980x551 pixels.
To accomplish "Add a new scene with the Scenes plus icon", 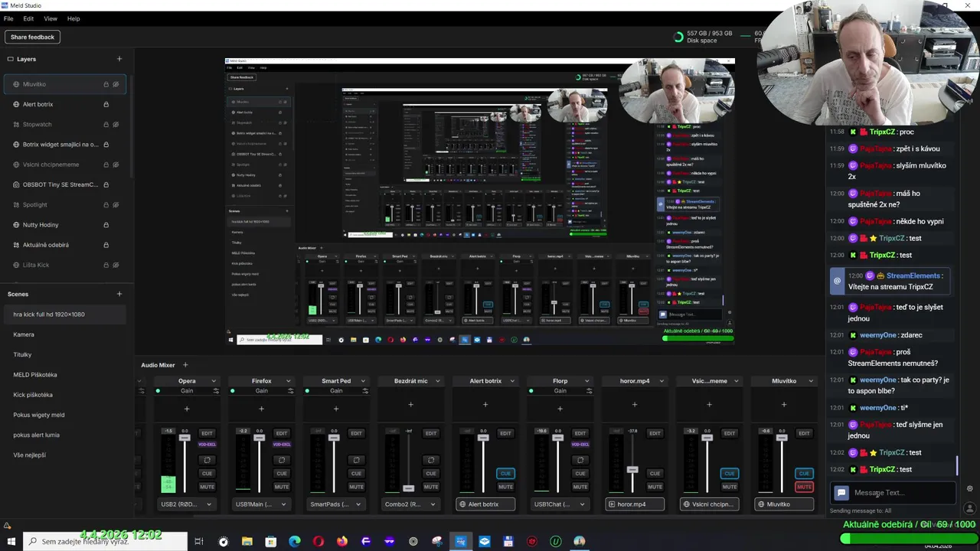I will pos(119,294).
